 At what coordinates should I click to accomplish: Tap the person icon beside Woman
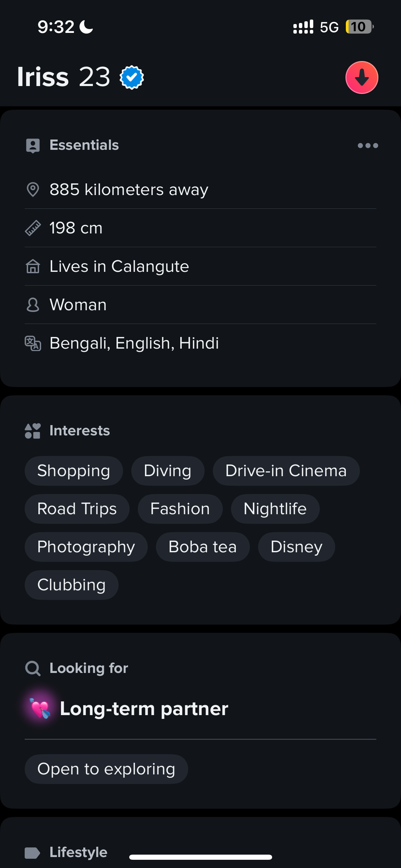(33, 305)
